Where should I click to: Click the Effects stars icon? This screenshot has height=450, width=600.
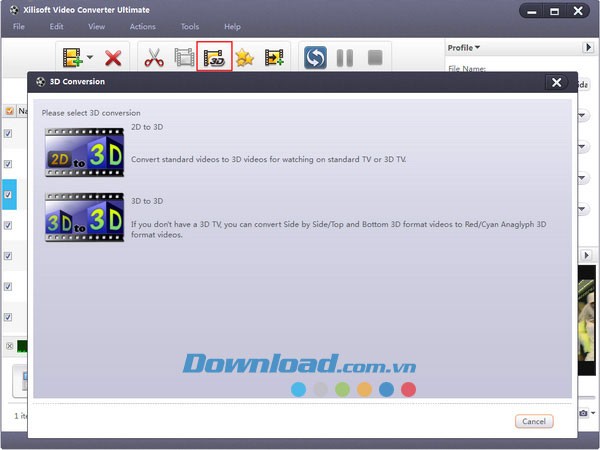pyautogui.click(x=245, y=58)
